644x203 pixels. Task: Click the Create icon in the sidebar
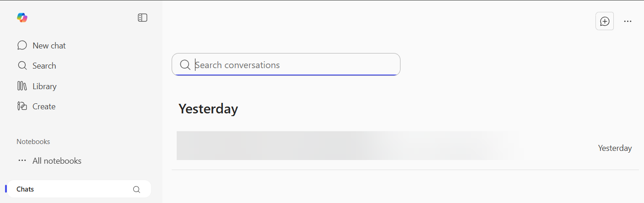(x=22, y=106)
